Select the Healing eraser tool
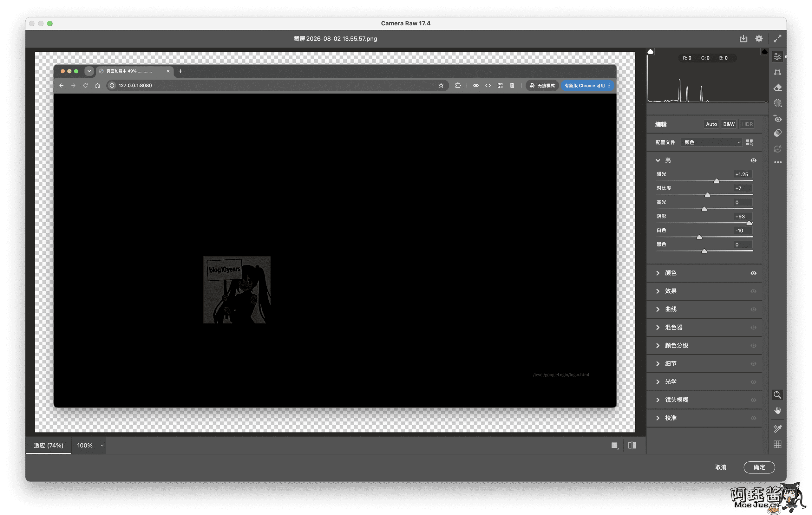 (777, 88)
